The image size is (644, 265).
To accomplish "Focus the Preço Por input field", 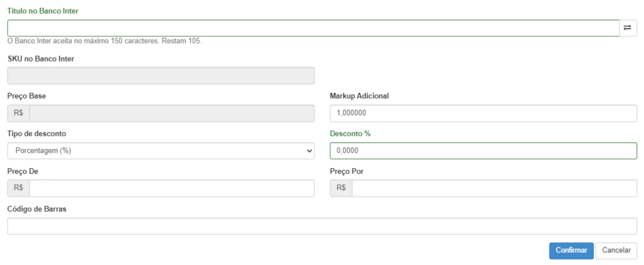I will pyautogui.click(x=494, y=188).
